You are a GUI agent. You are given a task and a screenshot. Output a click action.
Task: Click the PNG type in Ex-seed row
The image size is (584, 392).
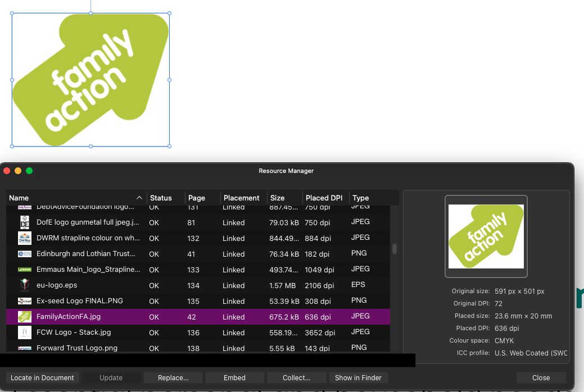[359, 300]
